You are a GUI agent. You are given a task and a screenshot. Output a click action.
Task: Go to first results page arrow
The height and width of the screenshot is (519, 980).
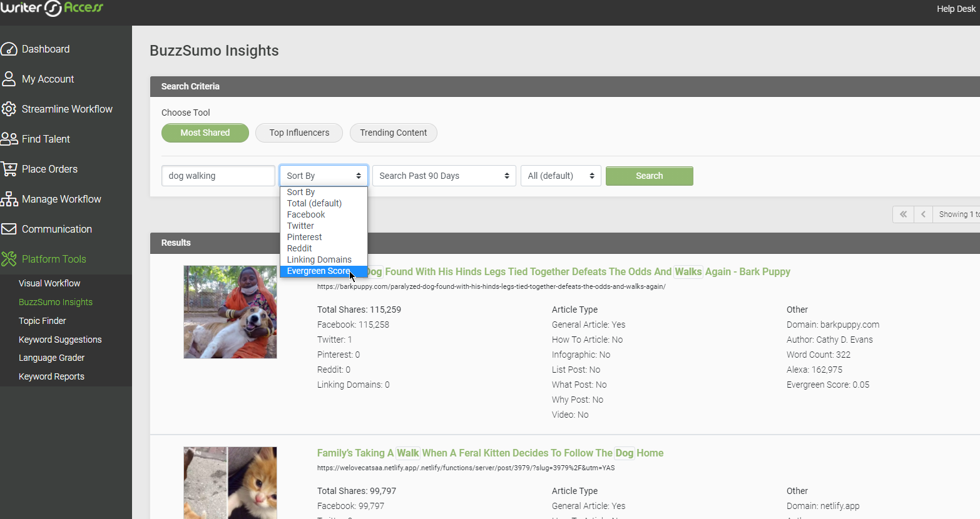click(x=903, y=214)
